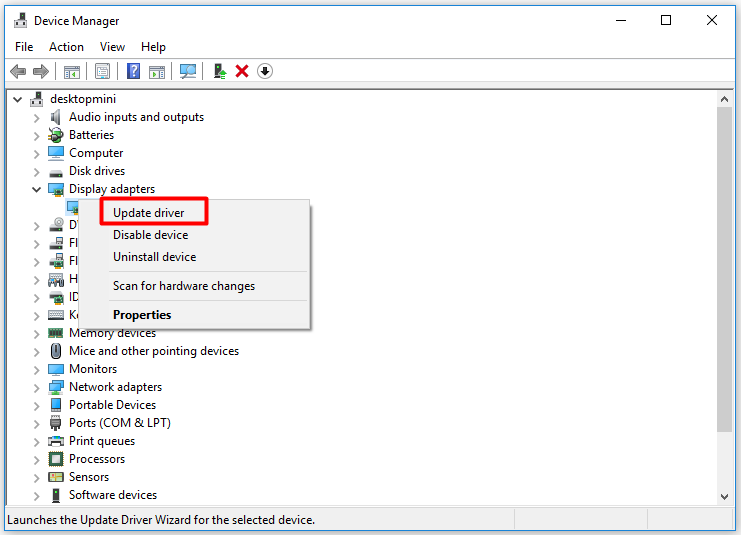The width and height of the screenshot is (741, 535).
Task: Expand the Disk drives category
Action: (x=36, y=172)
